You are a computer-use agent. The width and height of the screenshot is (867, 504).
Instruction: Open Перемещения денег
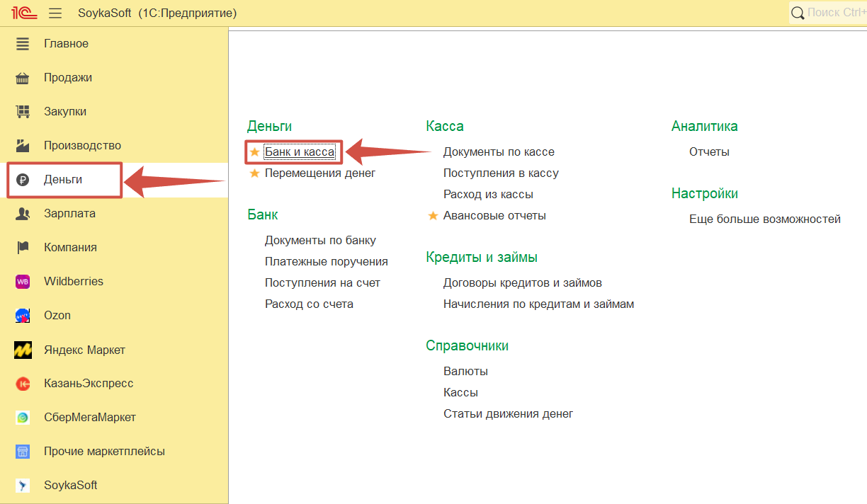(x=320, y=173)
